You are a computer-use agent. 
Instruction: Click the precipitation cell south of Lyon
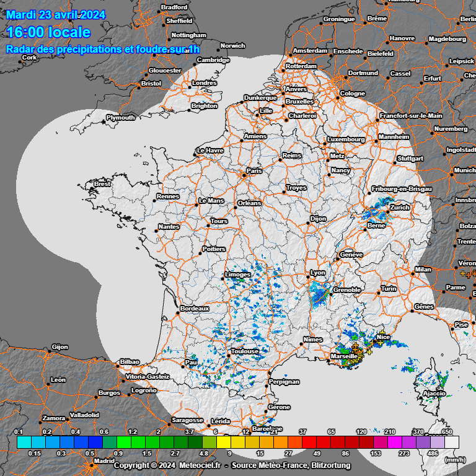click(320, 294)
